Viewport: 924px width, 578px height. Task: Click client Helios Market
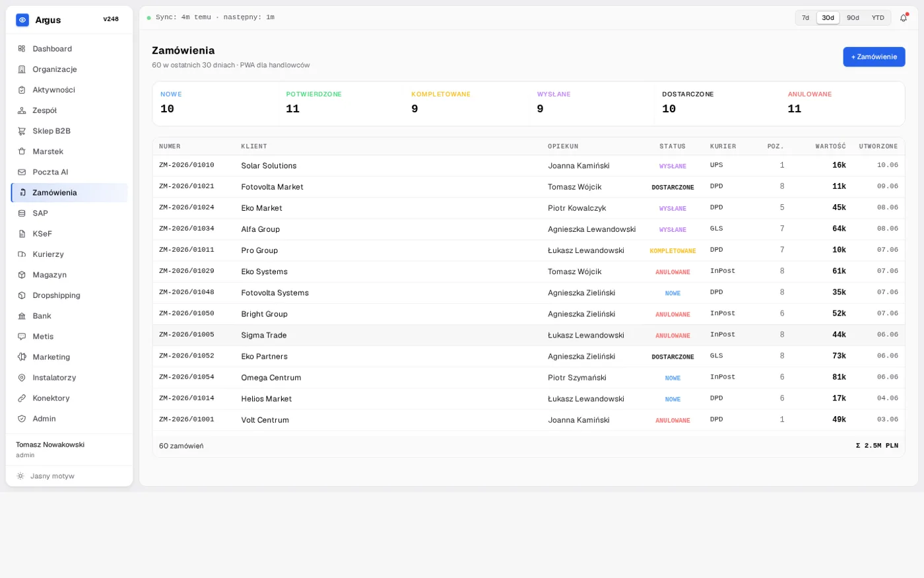tap(267, 398)
